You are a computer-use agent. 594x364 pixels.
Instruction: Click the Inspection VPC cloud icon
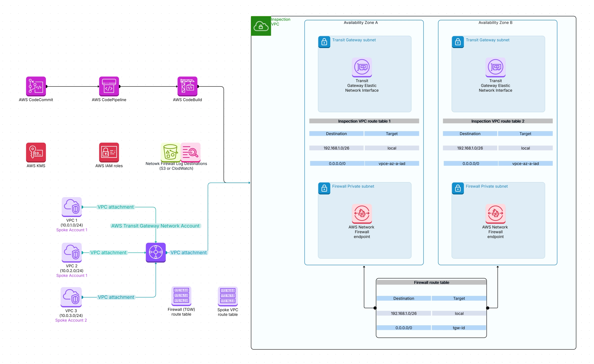click(261, 26)
